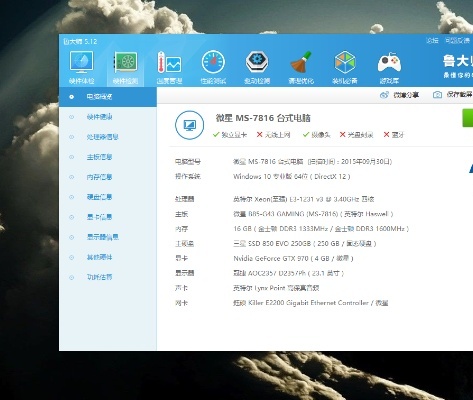The image size is (473, 400).
Task: Click the SSD 850 EVO 250GB value
Action: point(305,244)
